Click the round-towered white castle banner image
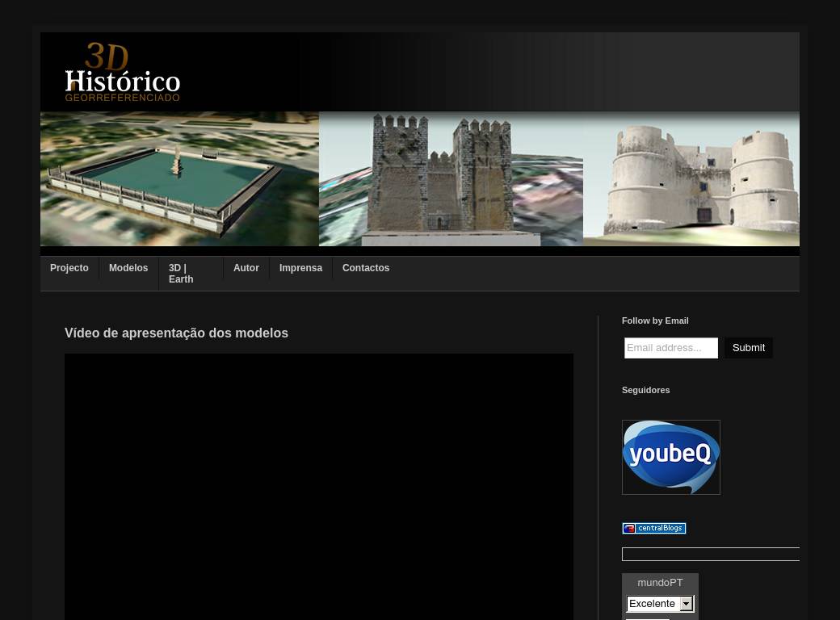The width and height of the screenshot is (840, 620). coord(691,179)
